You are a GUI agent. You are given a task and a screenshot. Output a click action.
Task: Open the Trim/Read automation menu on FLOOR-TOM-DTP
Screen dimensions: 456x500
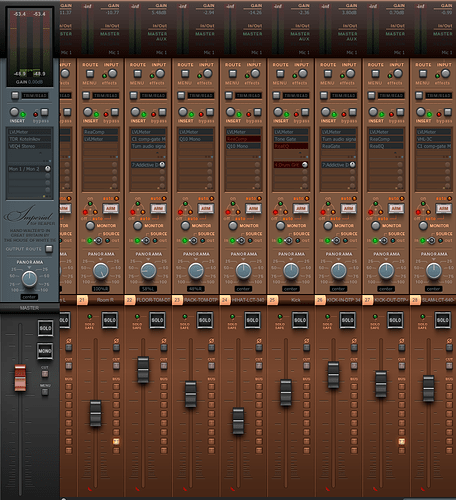(153, 96)
